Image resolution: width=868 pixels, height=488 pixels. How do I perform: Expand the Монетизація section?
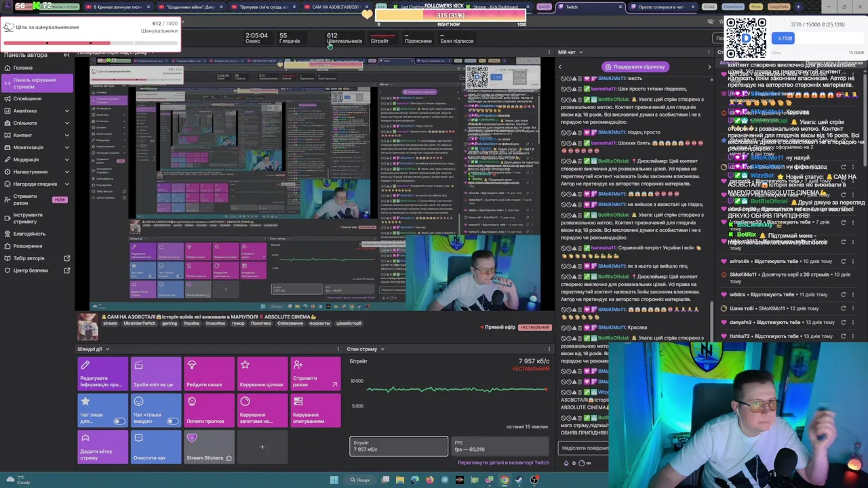tap(37, 147)
